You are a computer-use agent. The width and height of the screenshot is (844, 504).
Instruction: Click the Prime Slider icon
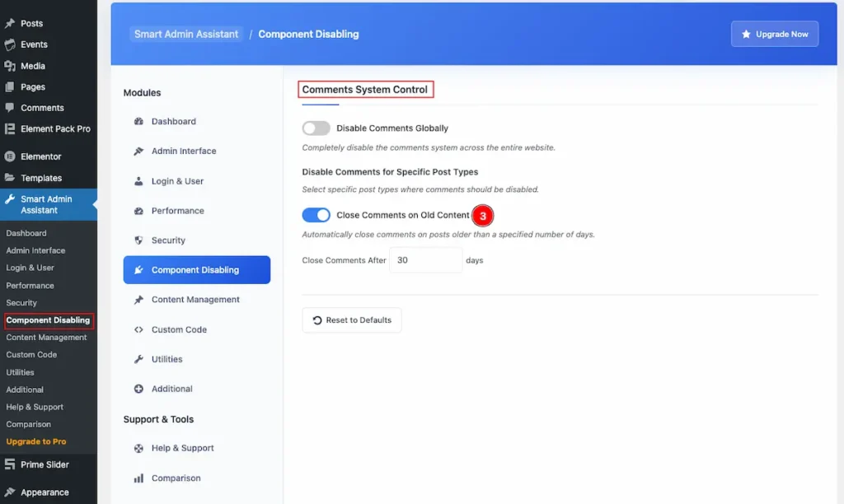pyautogui.click(x=10, y=464)
